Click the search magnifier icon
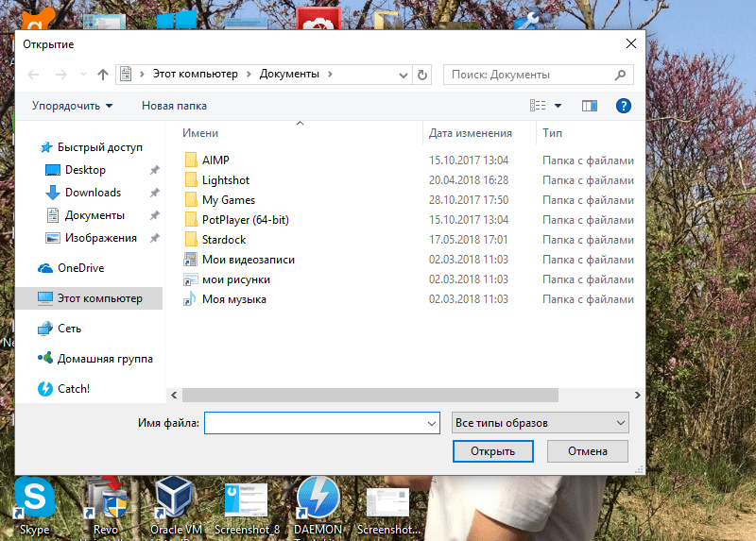 click(621, 75)
